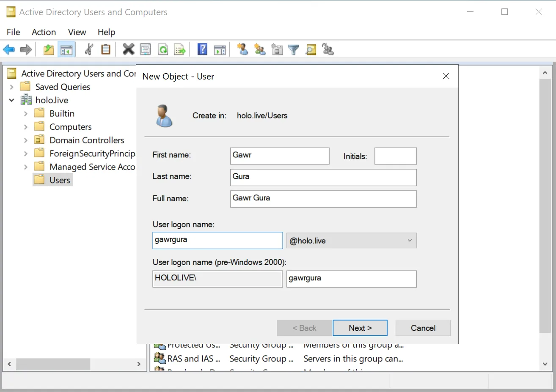Click the filter funnel toolbar icon
This screenshot has height=392, width=556.
tap(294, 50)
